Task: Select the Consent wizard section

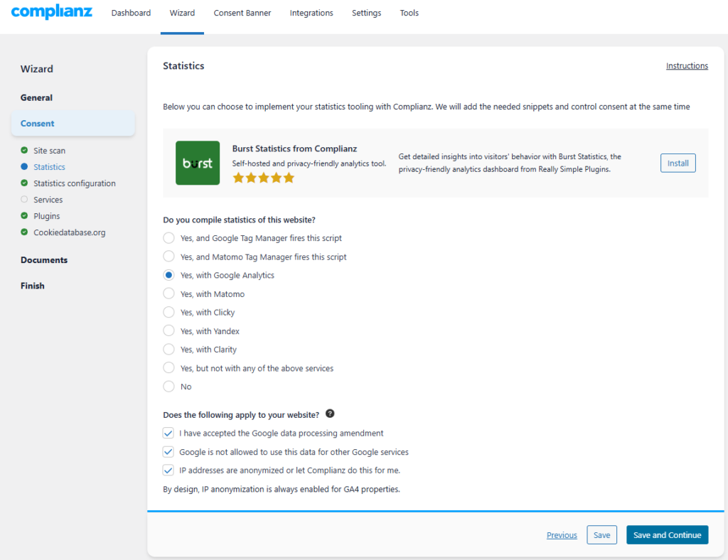Action: point(73,124)
